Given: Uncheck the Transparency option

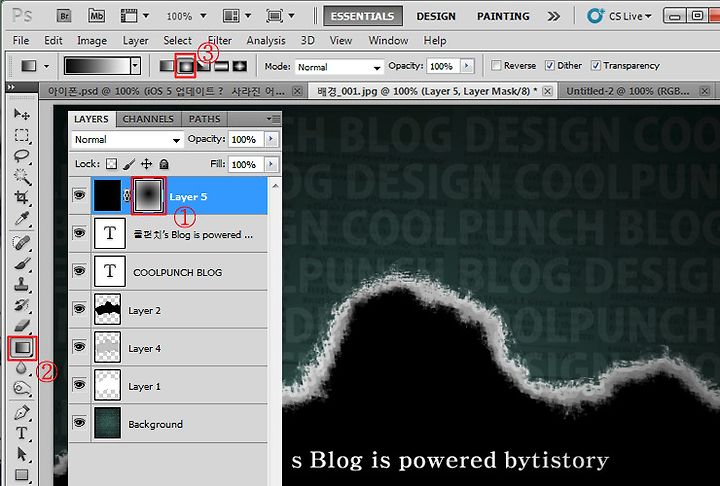Looking at the screenshot, I should 596,66.
